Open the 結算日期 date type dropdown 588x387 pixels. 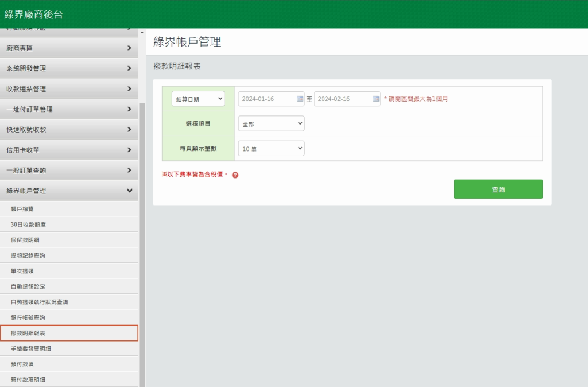198,99
